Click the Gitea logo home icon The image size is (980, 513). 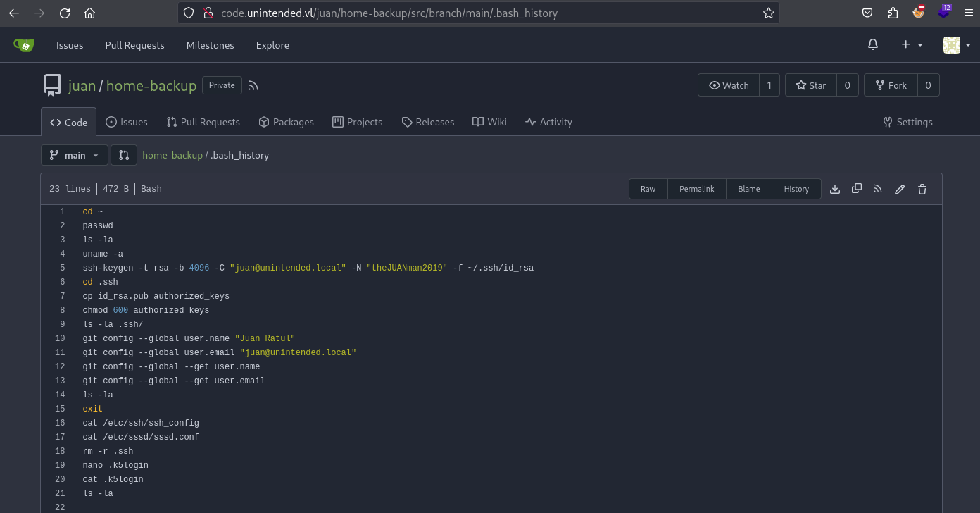click(x=23, y=45)
